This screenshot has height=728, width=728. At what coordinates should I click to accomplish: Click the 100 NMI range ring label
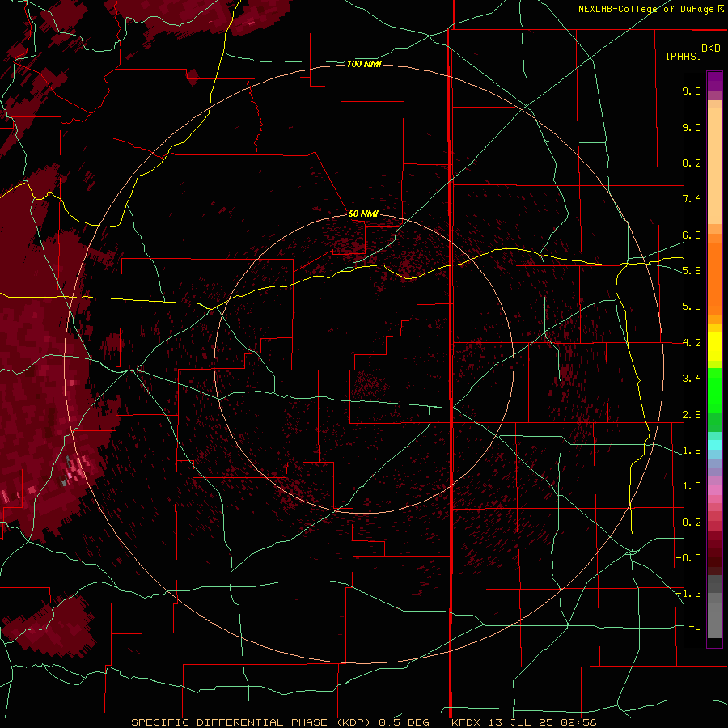click(364, 64)
